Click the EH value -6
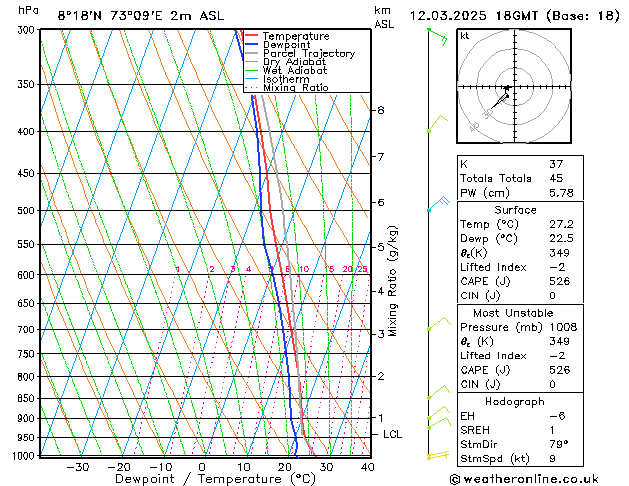The width and height of the screenshot is (629, 486). [x=557, y=416]
